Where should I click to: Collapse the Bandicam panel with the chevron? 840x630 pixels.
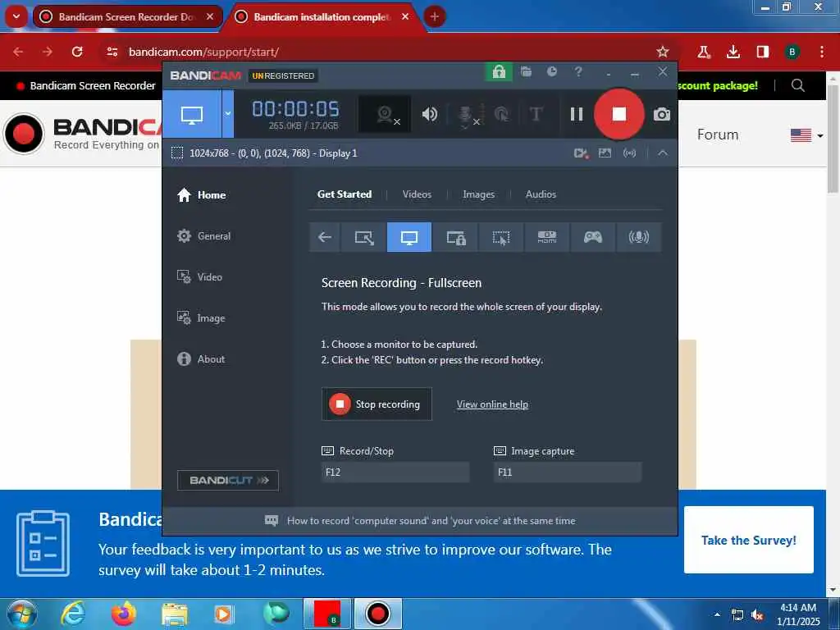663,153
